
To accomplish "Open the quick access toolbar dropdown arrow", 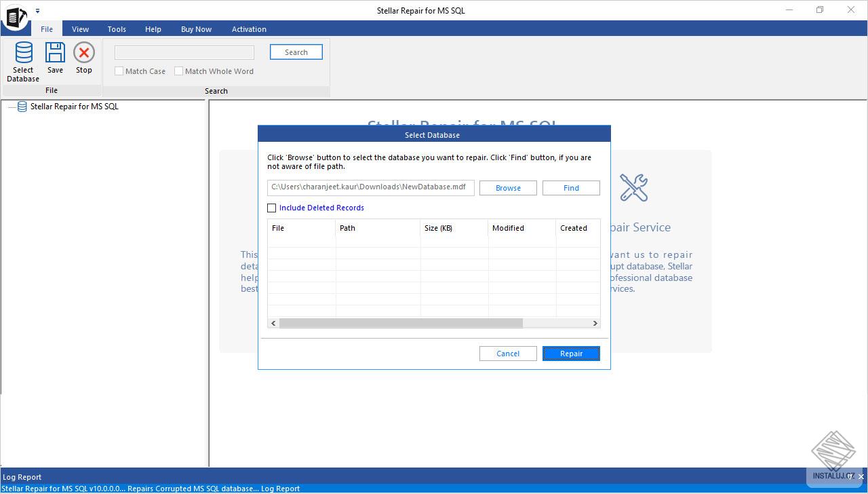I will (x=37, y=11).
